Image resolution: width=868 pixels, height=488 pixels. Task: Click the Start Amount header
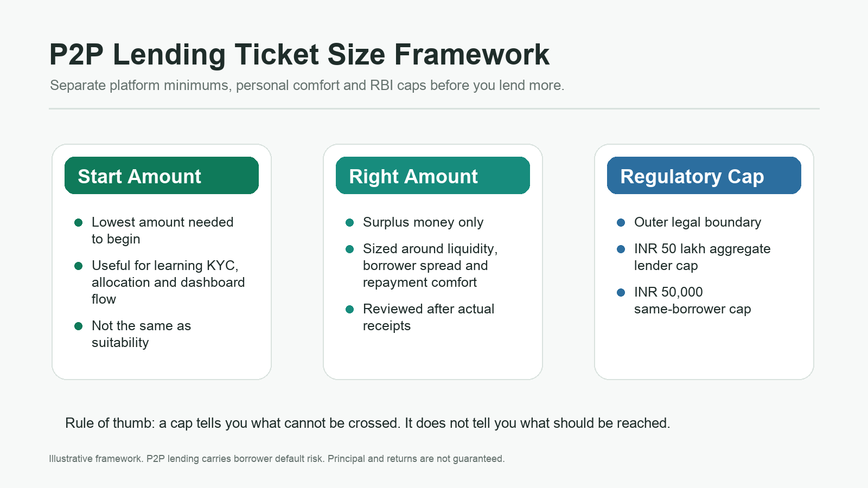(x=162, y=176)
